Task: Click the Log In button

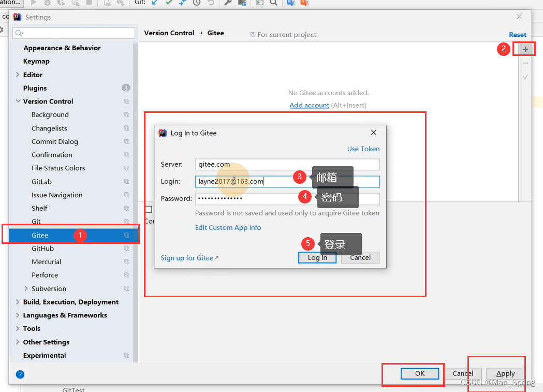Action: 317,258
